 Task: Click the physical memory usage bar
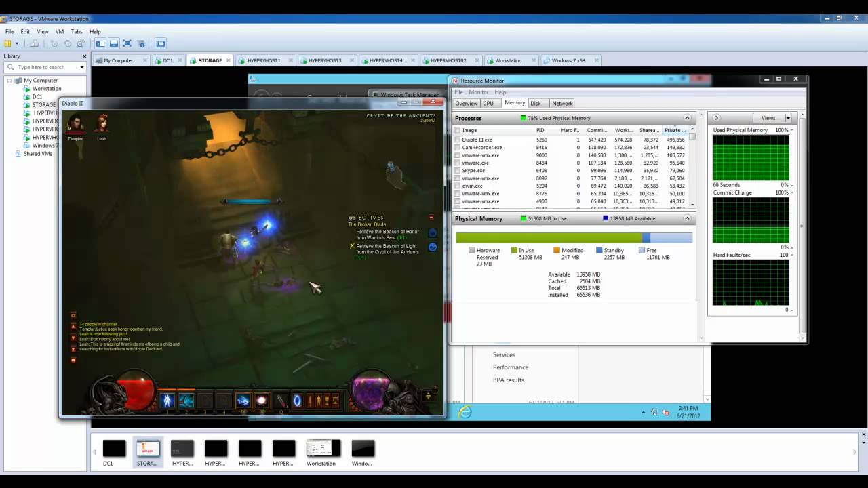tap(574, 238)
